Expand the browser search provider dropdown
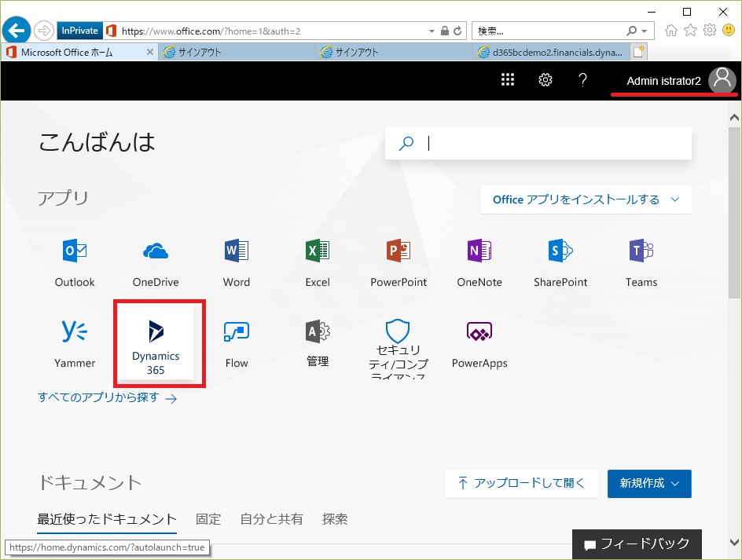The image size is (742, 560). [x=644, y=31]
